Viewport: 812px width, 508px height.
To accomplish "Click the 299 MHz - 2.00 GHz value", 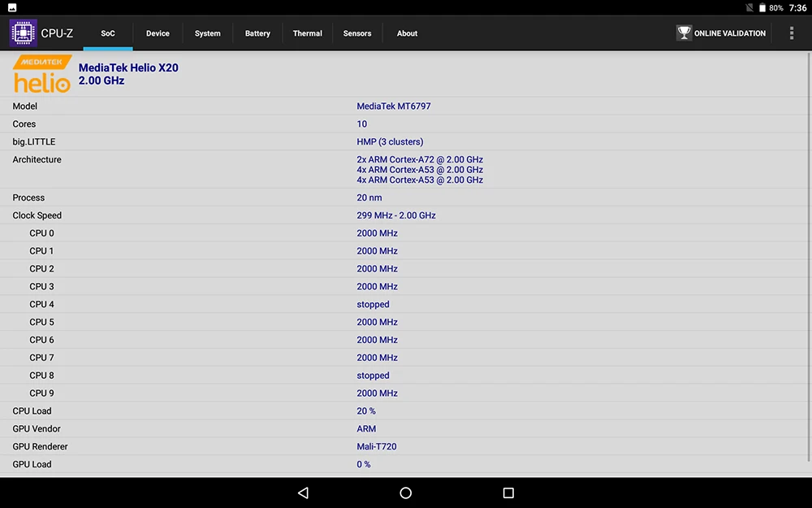I will tap(396, 215).
